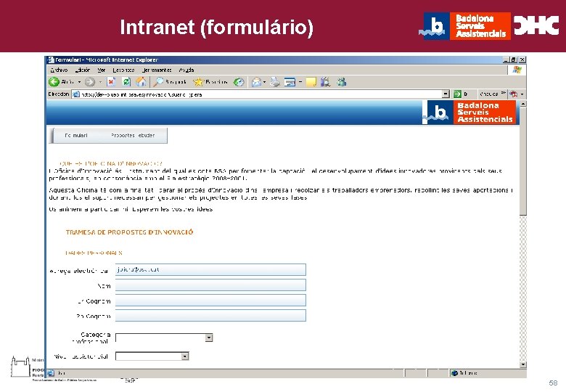Click the 2n Cognom input field
The image size is (566, 392).
click(210, 315)
